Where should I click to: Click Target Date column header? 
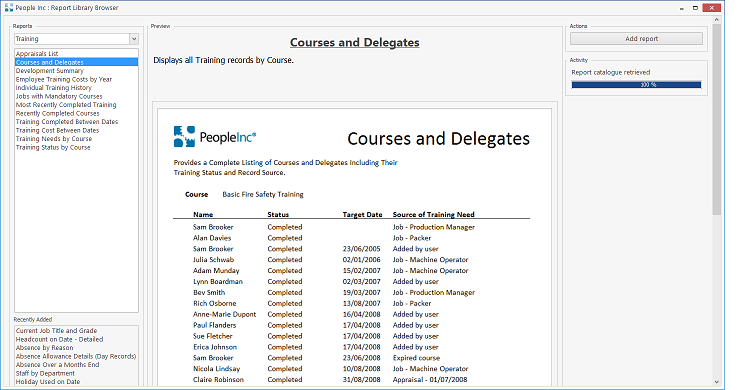coord(362,214)
